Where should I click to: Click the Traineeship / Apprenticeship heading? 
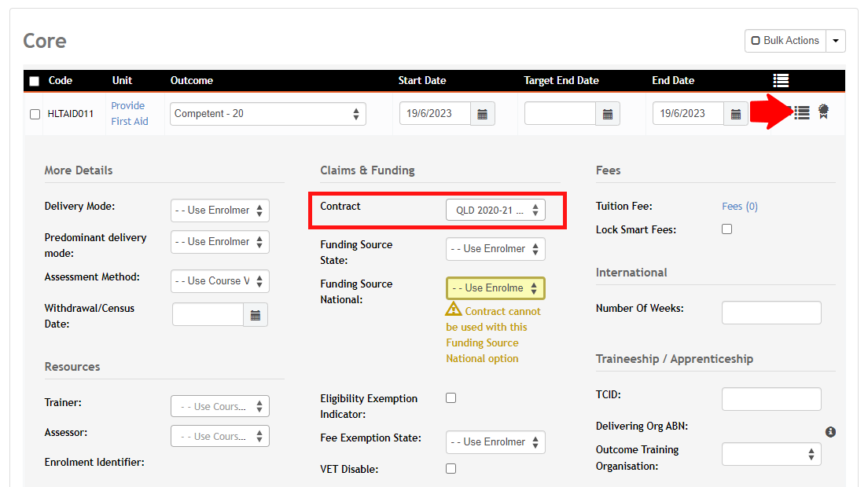click(x=675, y=359)
